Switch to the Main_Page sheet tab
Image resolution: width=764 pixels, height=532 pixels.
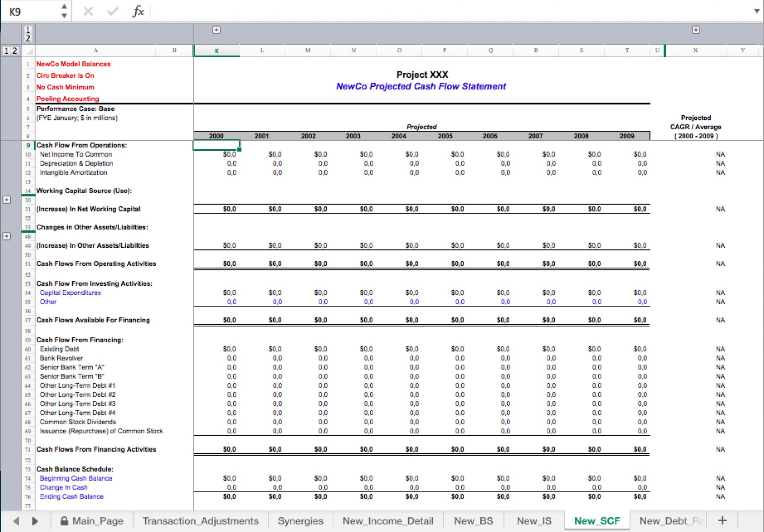tap(92, 521)
